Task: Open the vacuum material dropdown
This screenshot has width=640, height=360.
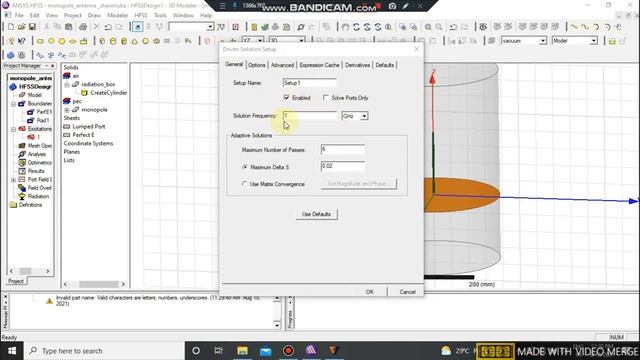Action: [x=543, y=41]
